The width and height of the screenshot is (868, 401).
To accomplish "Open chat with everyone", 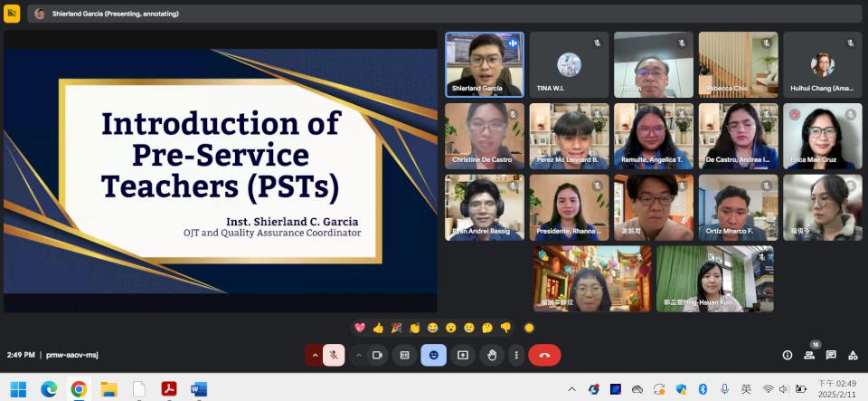I will [x=831, y=355].
